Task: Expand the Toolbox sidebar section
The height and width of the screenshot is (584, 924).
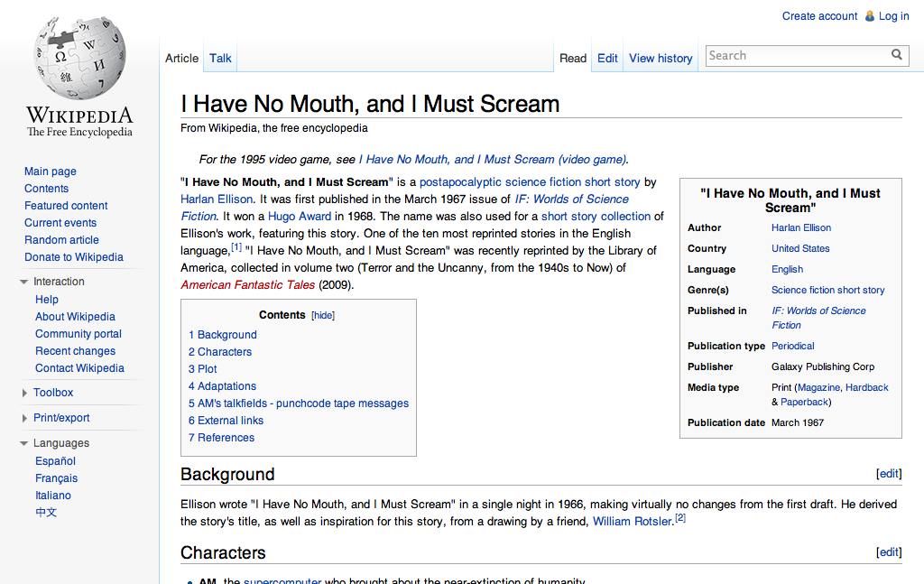Action: (x=24, y=393)
